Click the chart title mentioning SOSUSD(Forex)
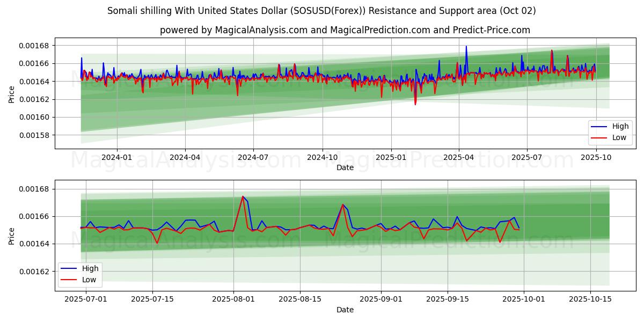 (321, 11)
